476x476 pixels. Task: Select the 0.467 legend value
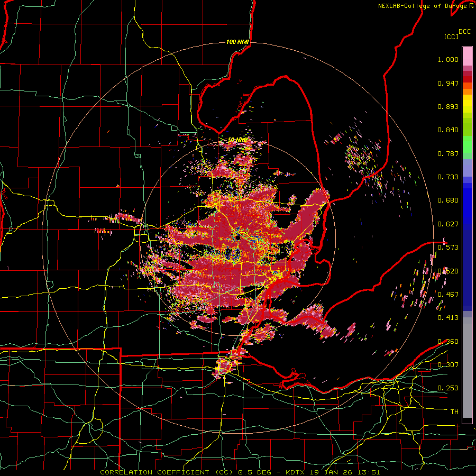click(448, 294)
